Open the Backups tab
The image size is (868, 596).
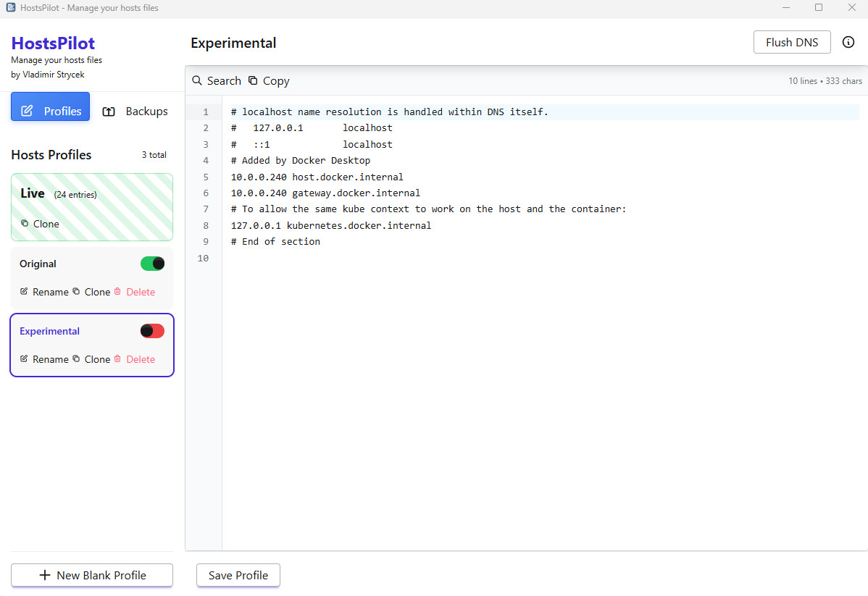click(135, 111)
